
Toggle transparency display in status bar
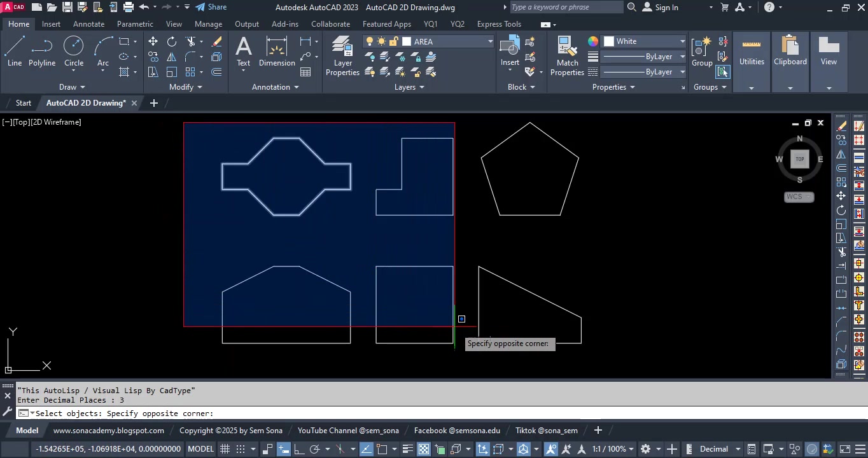coord(424,449)
